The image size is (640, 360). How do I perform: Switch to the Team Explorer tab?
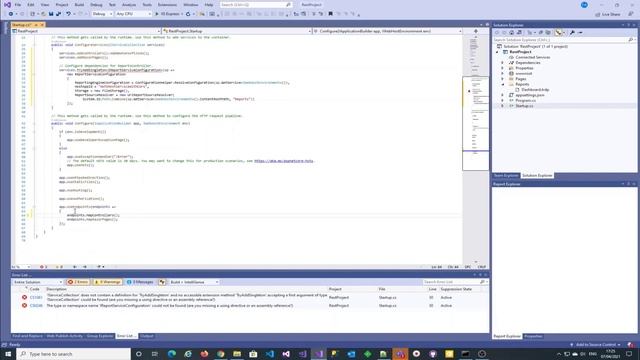pyautogui.click(x=506, y=176)
